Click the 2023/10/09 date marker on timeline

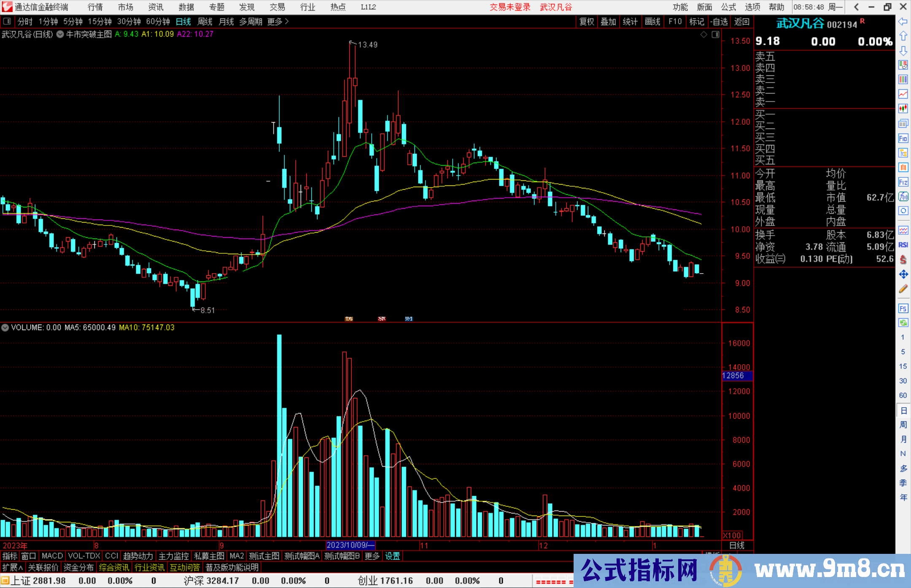350,545
